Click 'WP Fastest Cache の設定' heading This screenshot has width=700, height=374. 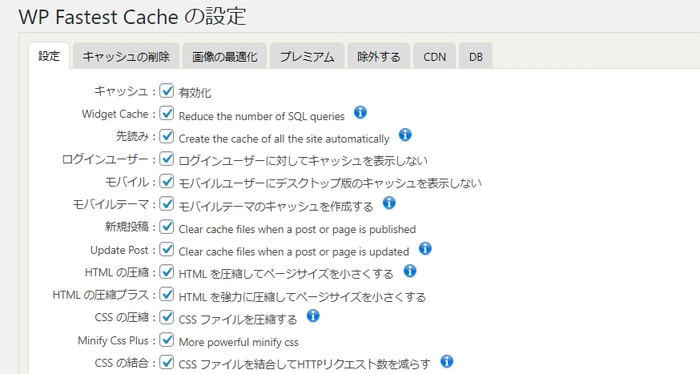132,17
